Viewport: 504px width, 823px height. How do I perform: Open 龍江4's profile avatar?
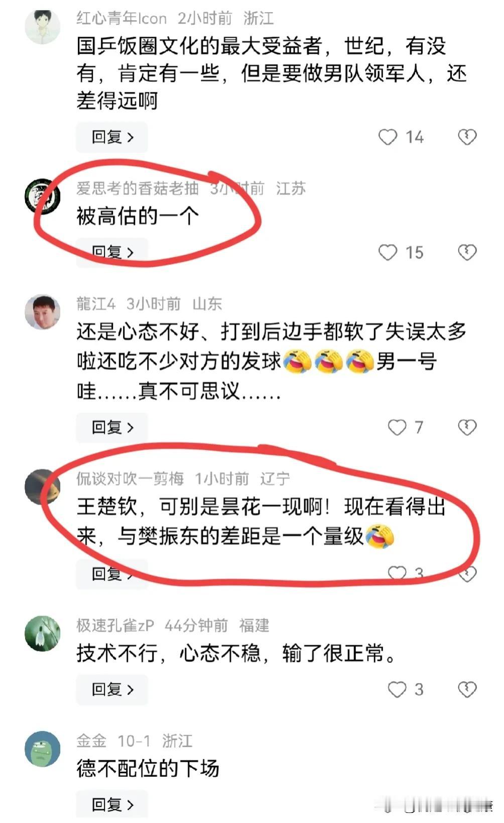pos(43,312)
